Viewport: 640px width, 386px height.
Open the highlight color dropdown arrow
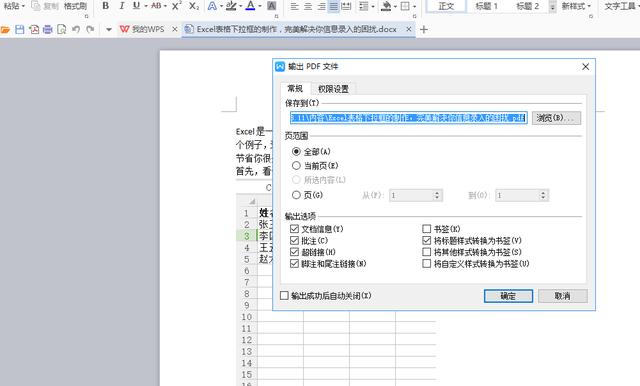point(240,6)
